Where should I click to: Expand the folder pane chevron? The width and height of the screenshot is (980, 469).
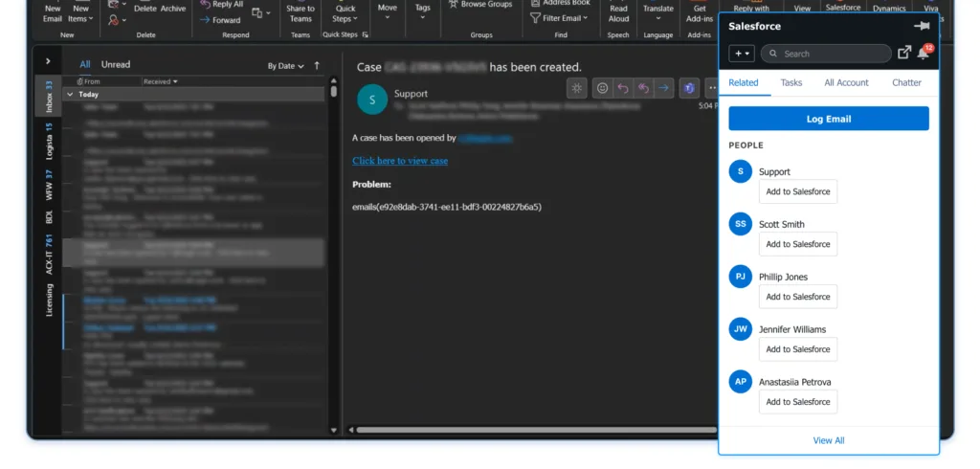pos(48,61)
